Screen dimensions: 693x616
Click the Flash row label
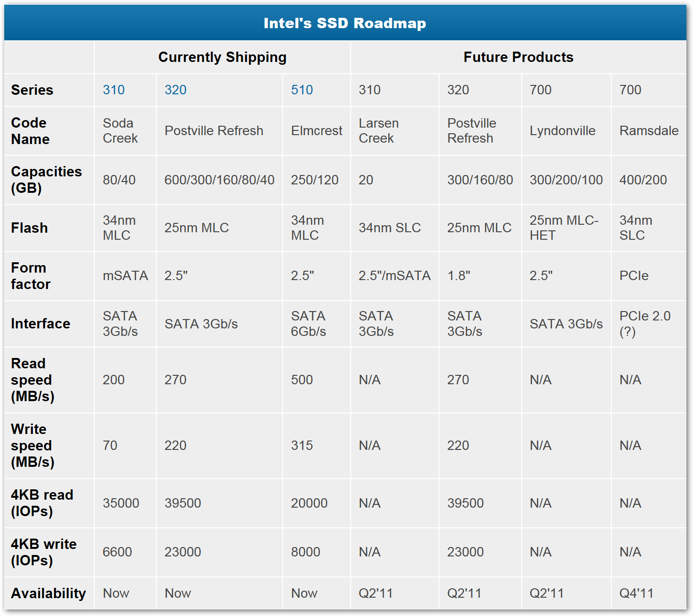pos(29,228)
